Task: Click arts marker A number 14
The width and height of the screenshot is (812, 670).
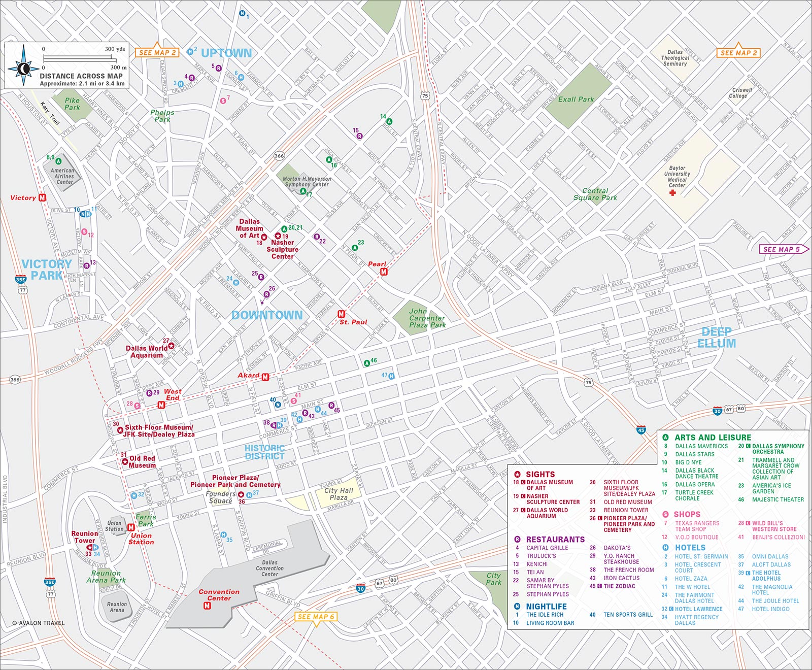Action: click(389, 121)
